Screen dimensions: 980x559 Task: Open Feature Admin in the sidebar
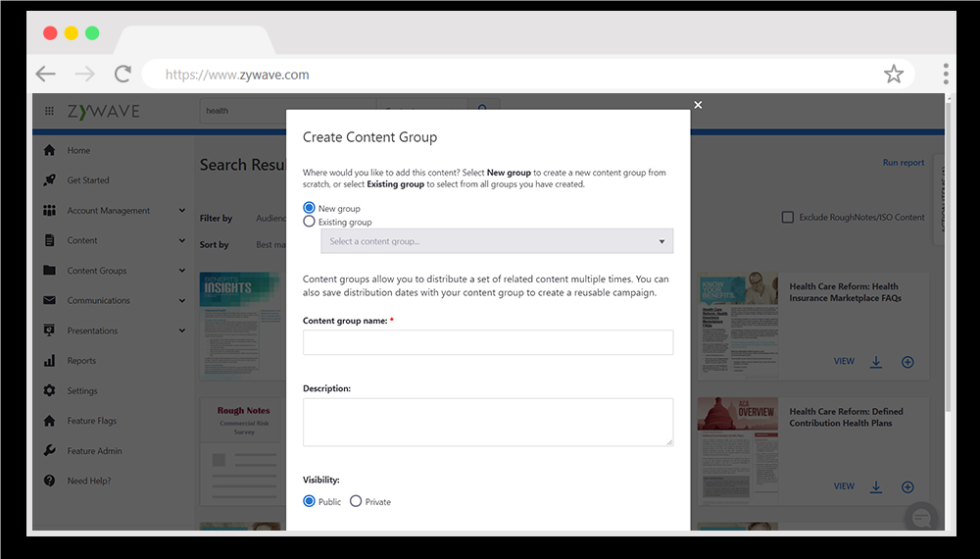[94, 451]
